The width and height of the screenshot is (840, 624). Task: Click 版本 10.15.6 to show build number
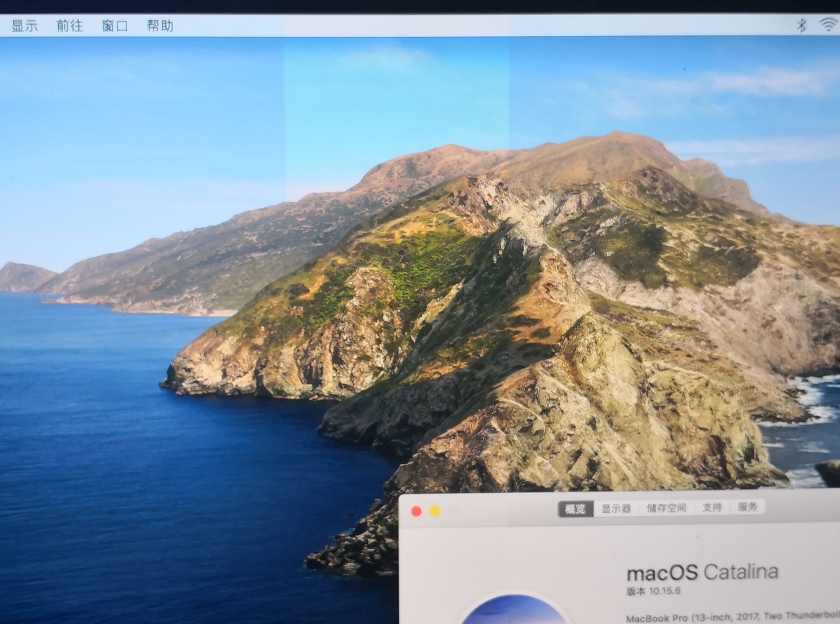[653, 591]
